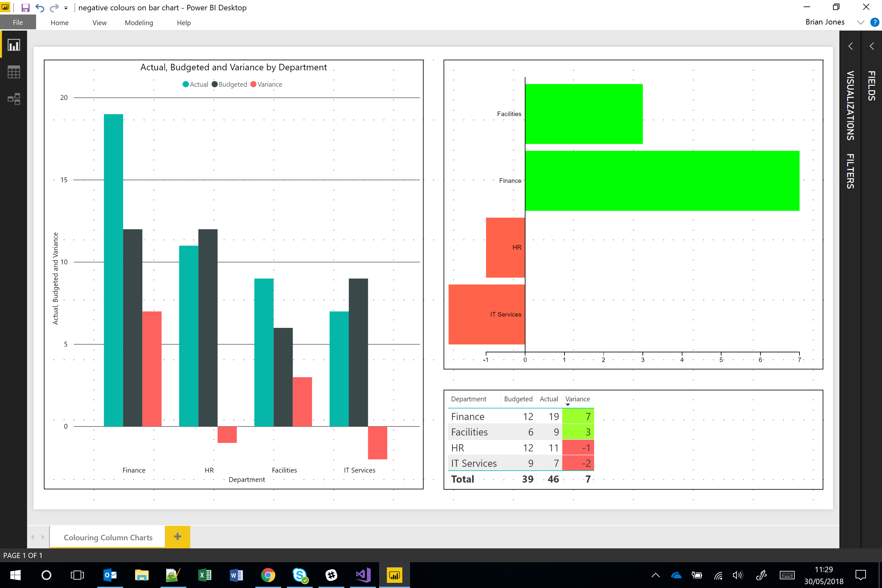Open the Relationships view

[x=14, y=99]
